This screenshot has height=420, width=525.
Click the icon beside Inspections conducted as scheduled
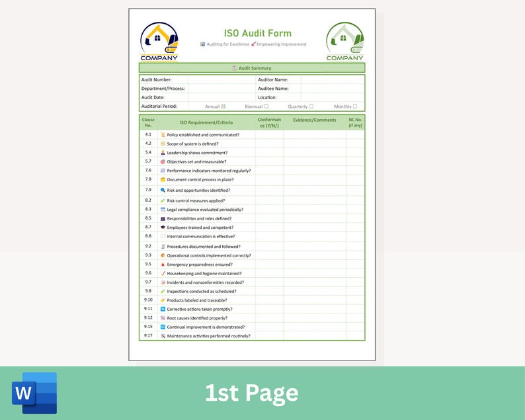pyautogui.click(x=163, y=292)
